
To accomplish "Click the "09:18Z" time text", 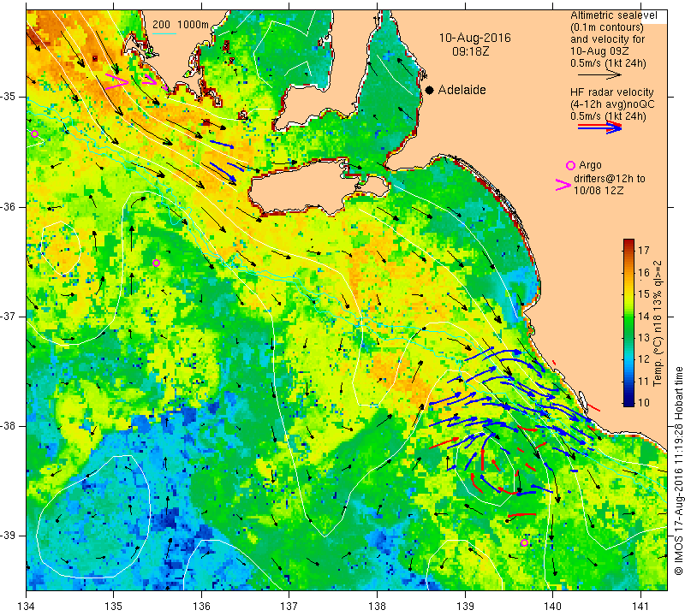I will 470,51.
